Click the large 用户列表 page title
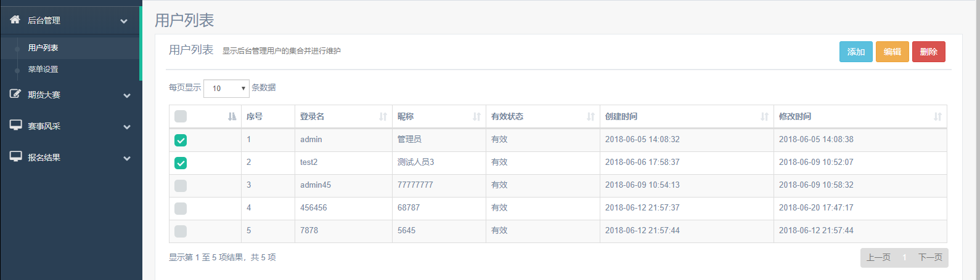 184,20
